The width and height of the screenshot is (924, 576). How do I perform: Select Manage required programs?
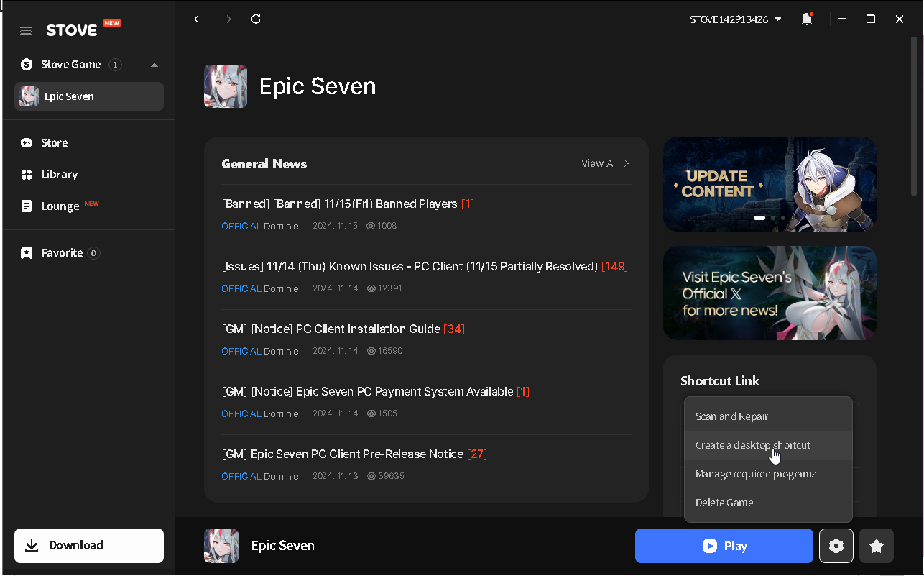pos(768,474)
